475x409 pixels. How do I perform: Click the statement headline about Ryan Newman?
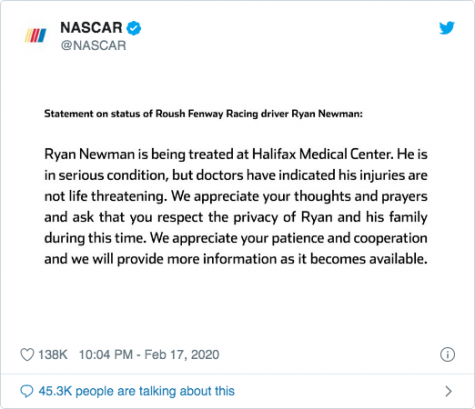click(x=203, y=114)
